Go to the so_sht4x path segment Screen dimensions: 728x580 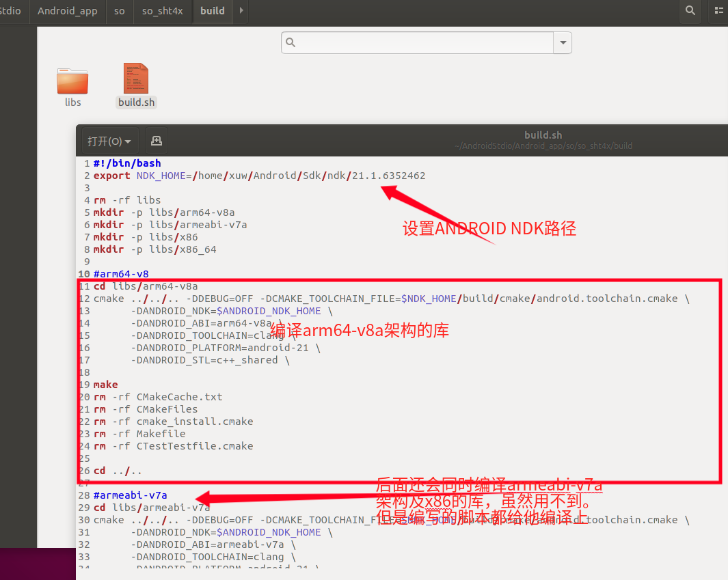[162, 11]
